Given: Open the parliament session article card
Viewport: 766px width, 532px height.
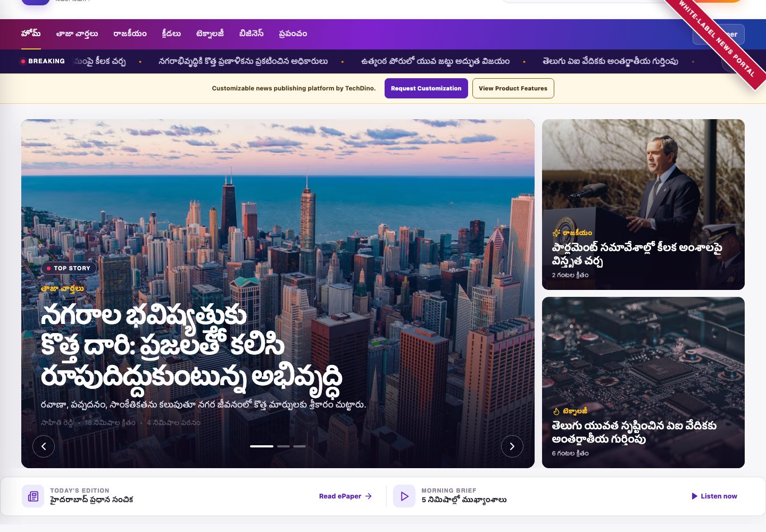Looking at the screenshot, I should point(643,204).
